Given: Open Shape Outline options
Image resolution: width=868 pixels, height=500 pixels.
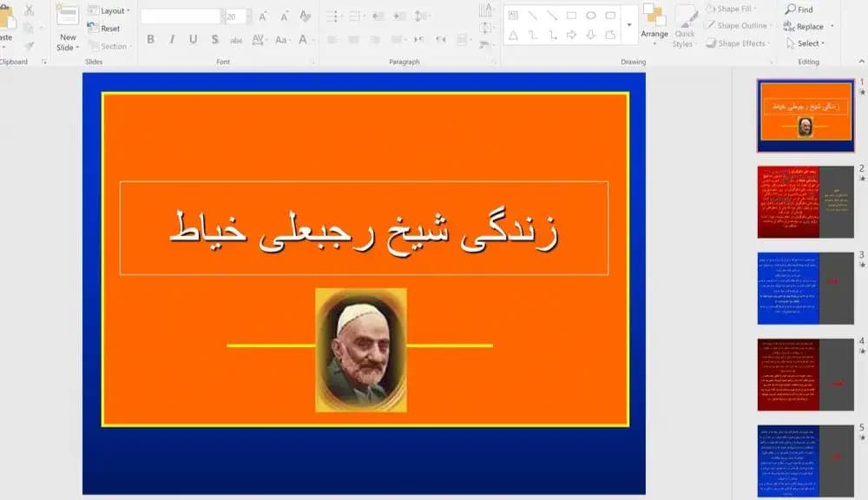Looking at the screenshot, I should (x=738, y=25).
